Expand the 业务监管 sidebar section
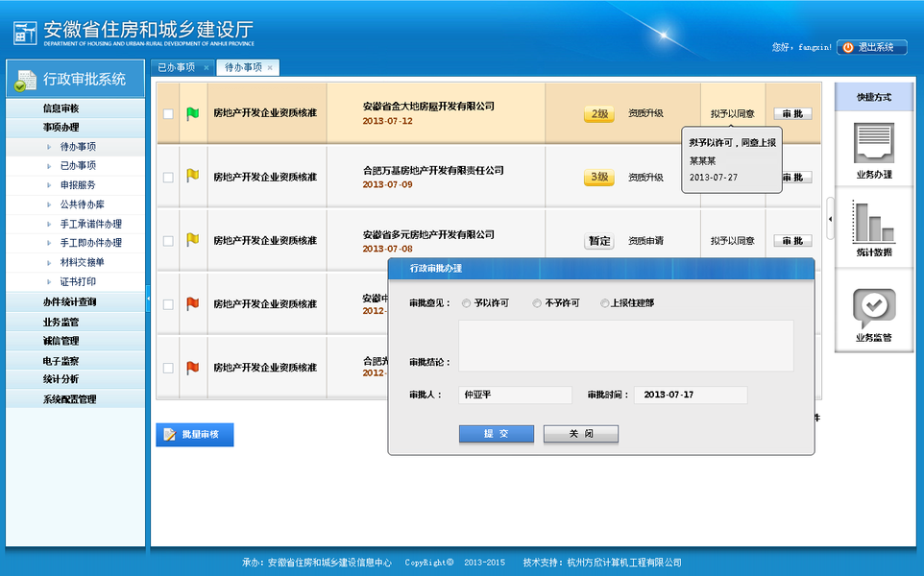The width and height of the screenshot is (924, 576). pos(76,323)
